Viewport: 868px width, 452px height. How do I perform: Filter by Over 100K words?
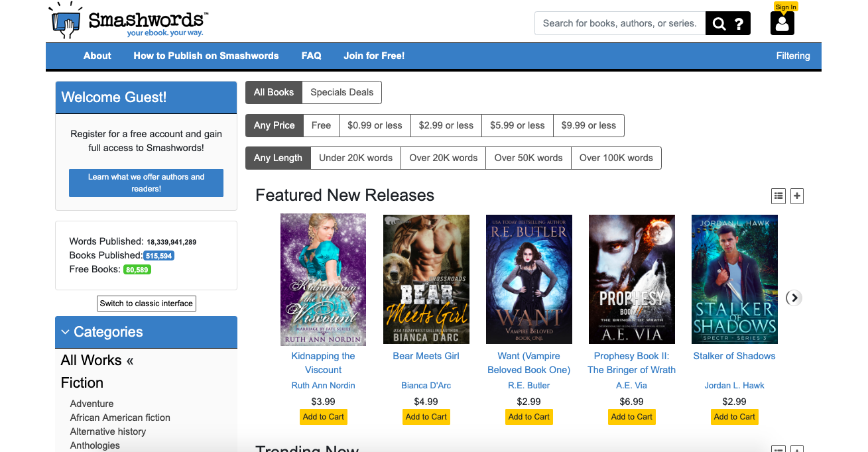click(x=616, y=158)
